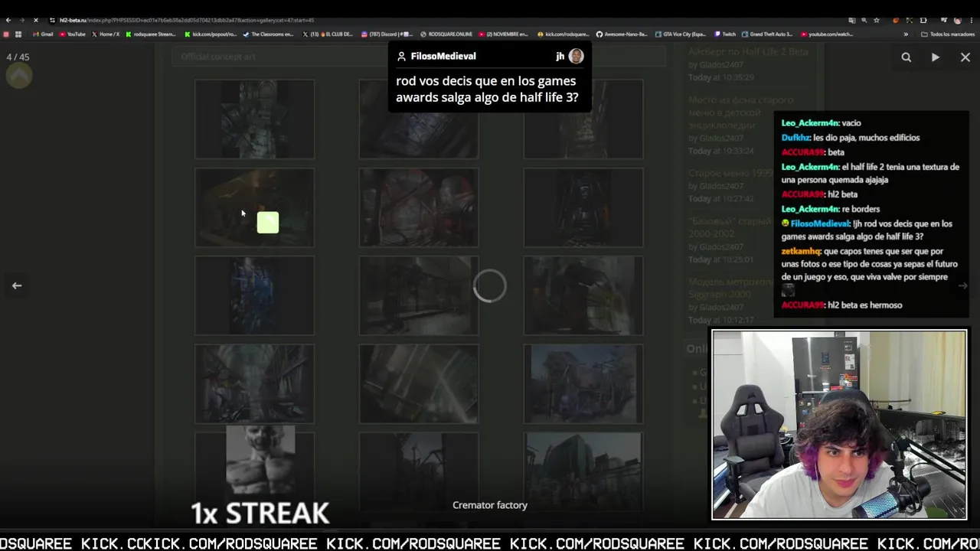Click the gallery viewer search icon

coord(906,57)
